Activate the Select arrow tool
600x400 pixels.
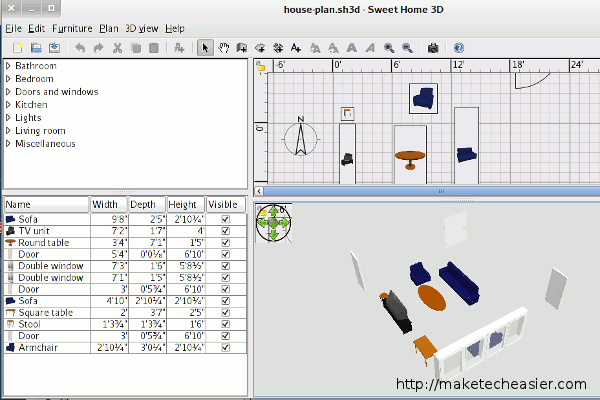(x=205, y=48)
